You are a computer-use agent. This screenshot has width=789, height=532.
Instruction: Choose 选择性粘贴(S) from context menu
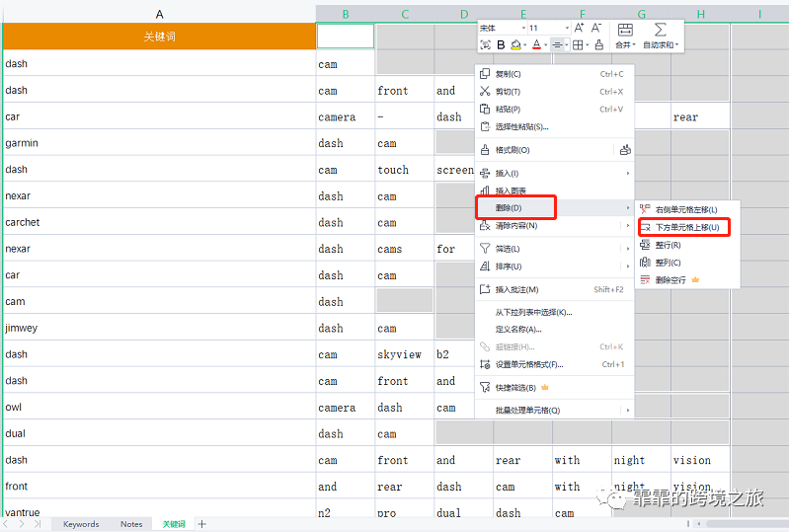click(555, 126)
